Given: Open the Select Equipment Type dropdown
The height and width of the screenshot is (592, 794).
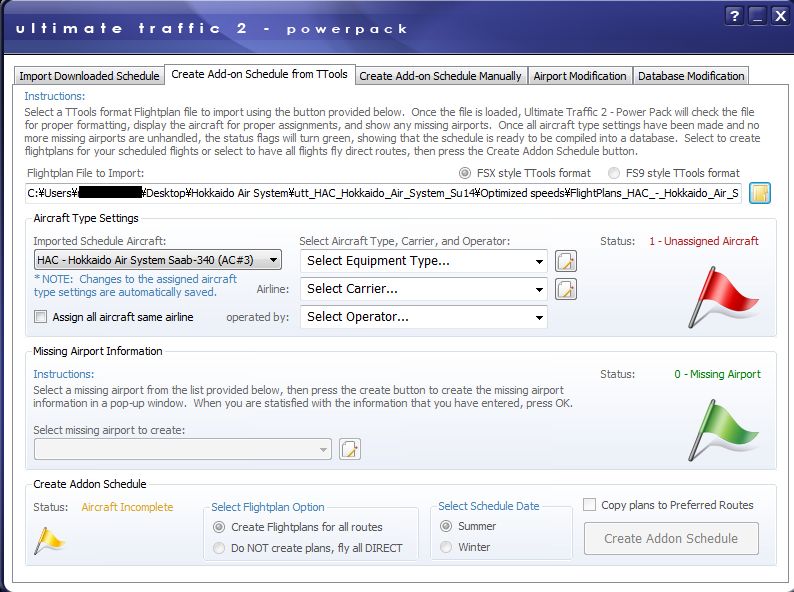Looking at the screenshot, I should 424,261.
